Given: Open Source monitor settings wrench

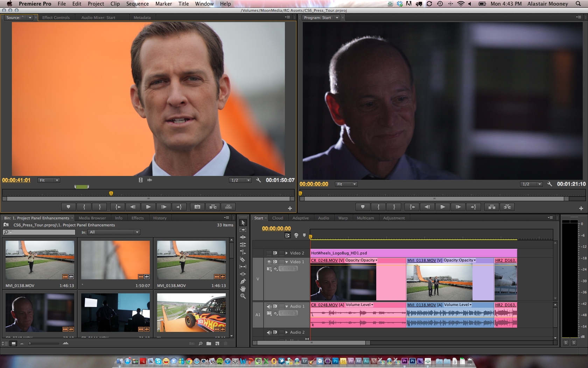Looking at the screenshot, I should (x=258, y=180).
